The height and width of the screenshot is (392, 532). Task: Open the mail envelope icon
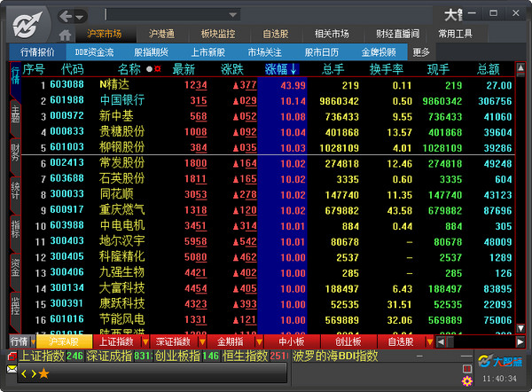[12, 369]
